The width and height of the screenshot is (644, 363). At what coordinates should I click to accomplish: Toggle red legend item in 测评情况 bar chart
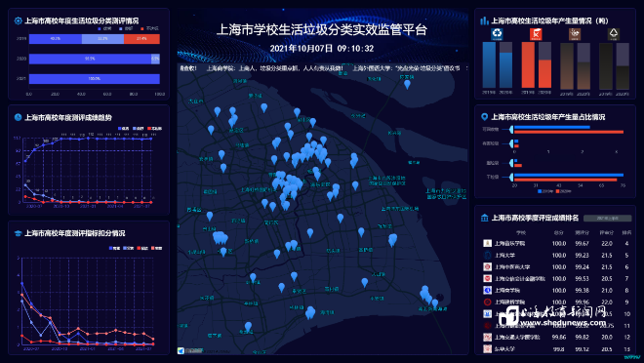click(x=149, y=28)
